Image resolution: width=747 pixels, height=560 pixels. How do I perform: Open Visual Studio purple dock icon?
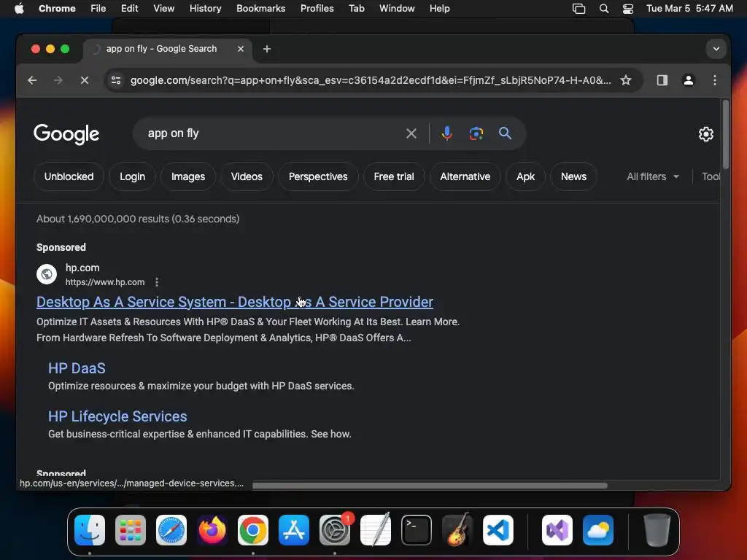click(557, 530)
